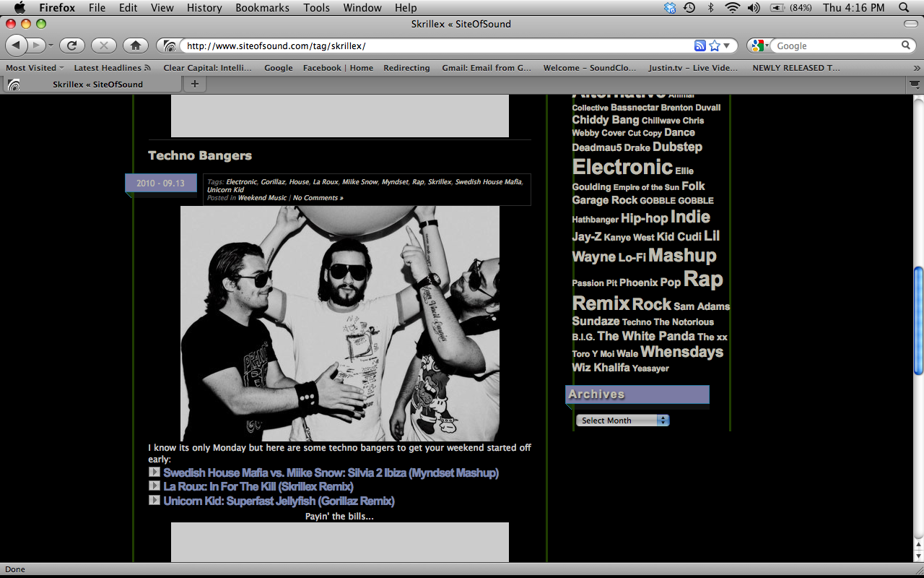Open the Most Visited bookmarks dropdown
Screen dimensions: 924x578
[35, 68]
